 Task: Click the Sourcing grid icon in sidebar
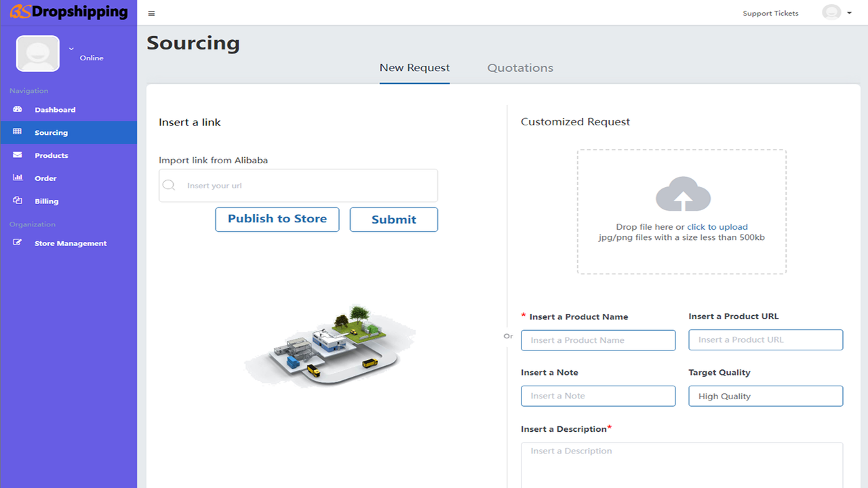pos(17,132)
